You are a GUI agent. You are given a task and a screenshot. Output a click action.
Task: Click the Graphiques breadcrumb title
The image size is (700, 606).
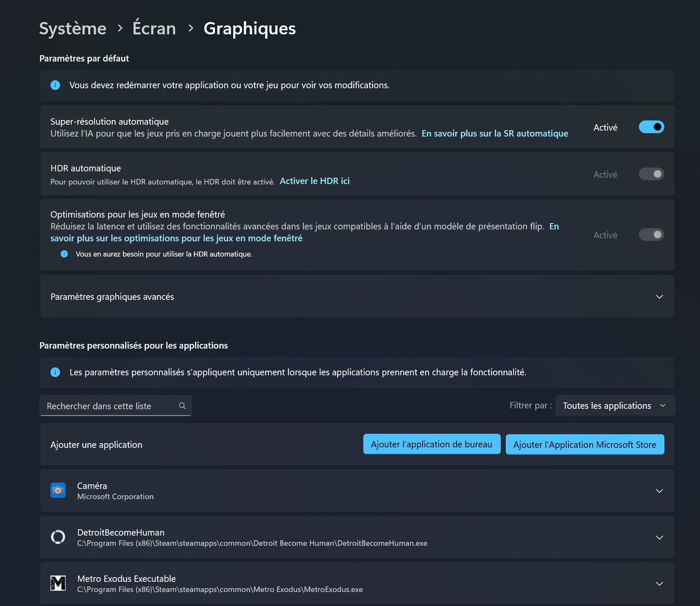(250, 28)
